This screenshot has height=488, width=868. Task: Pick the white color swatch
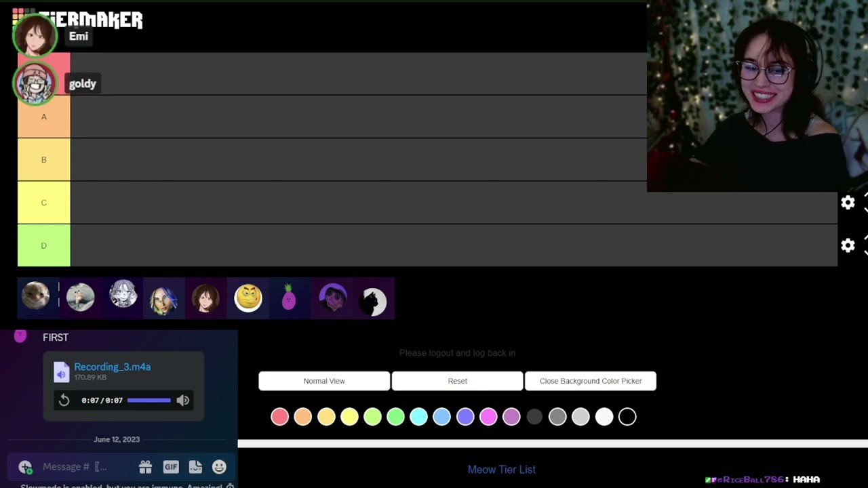point(604,417)
